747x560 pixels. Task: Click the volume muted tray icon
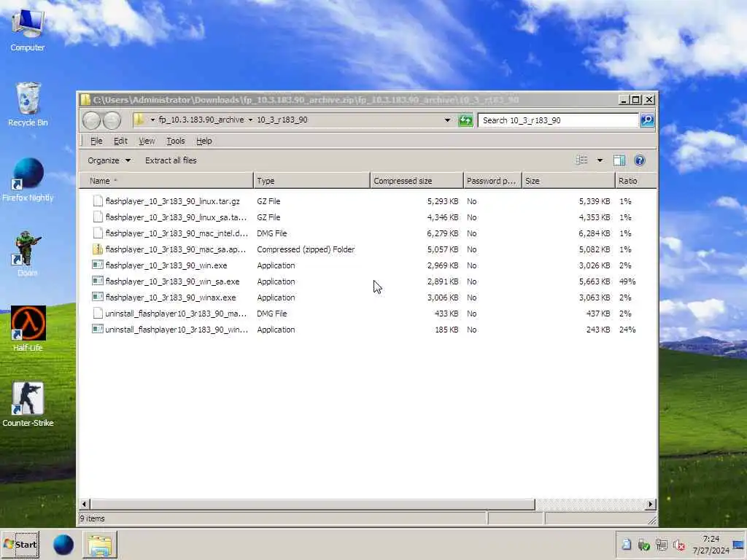(x=679, y=545)
